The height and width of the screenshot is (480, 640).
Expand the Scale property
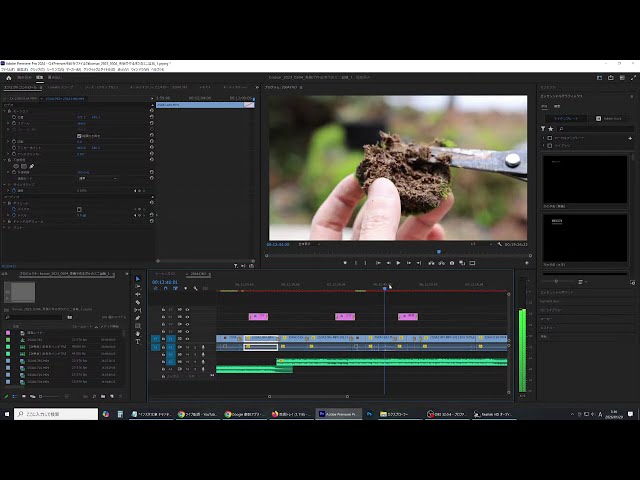coord(8,123)
